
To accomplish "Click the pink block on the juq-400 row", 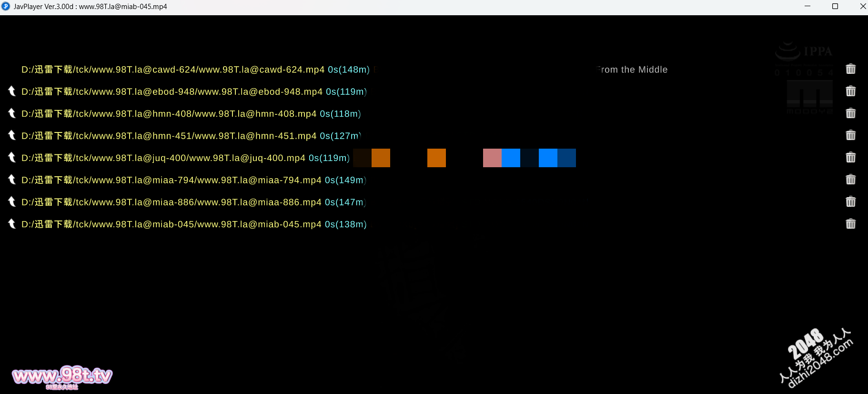I will coord(492,158).
